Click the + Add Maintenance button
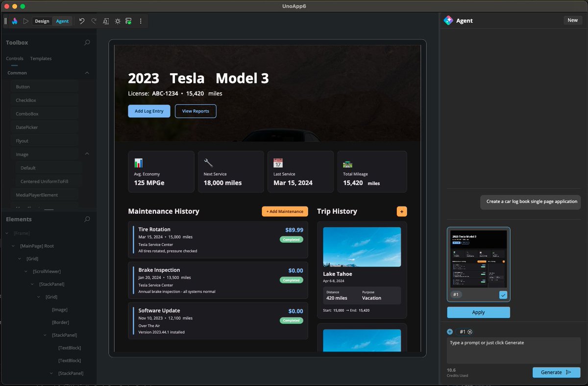 [285, 211]
